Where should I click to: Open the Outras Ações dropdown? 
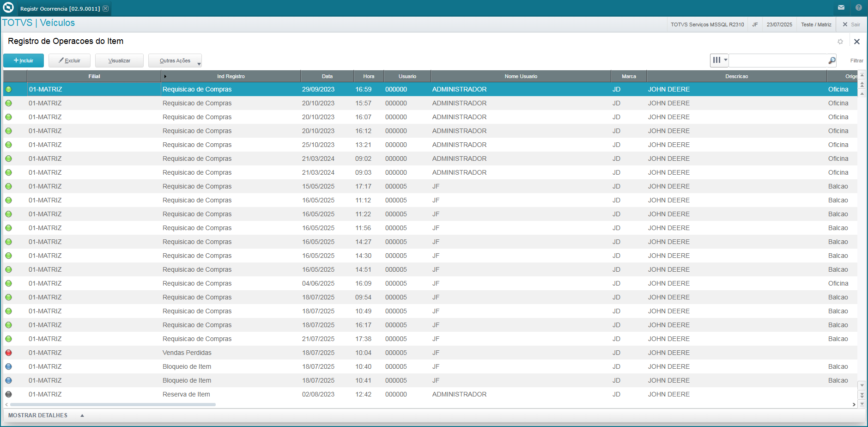(175, 61)
